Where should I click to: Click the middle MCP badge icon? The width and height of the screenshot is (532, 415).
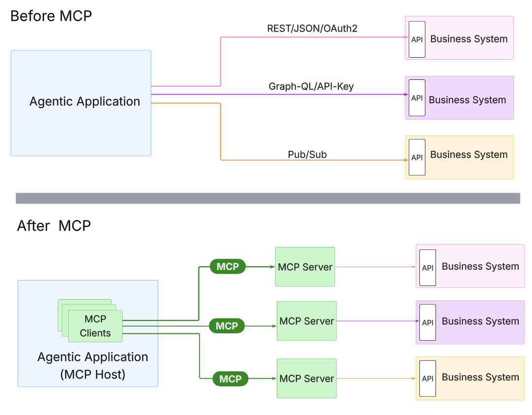click(227, 326)
